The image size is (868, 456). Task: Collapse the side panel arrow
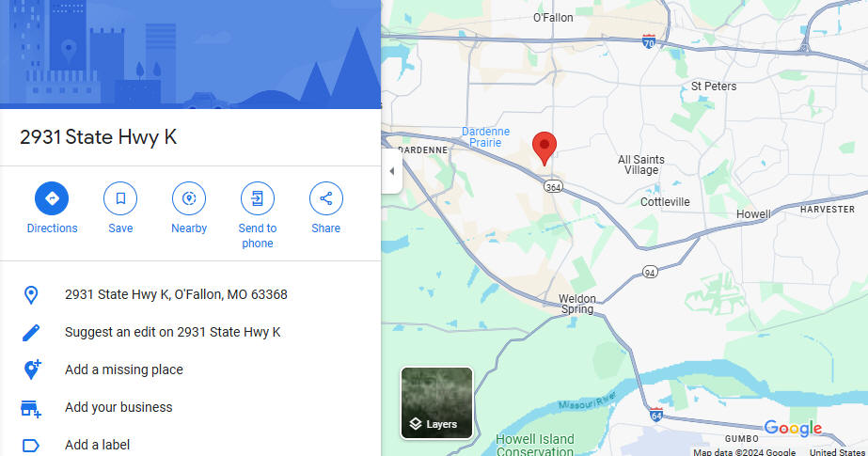tap(392, 171)
